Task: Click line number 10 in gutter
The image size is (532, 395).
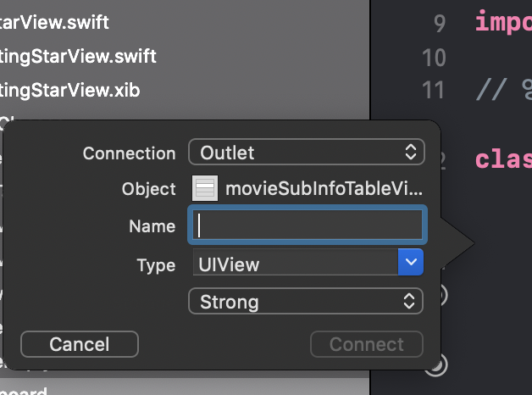Action: [x=434, y=57]
